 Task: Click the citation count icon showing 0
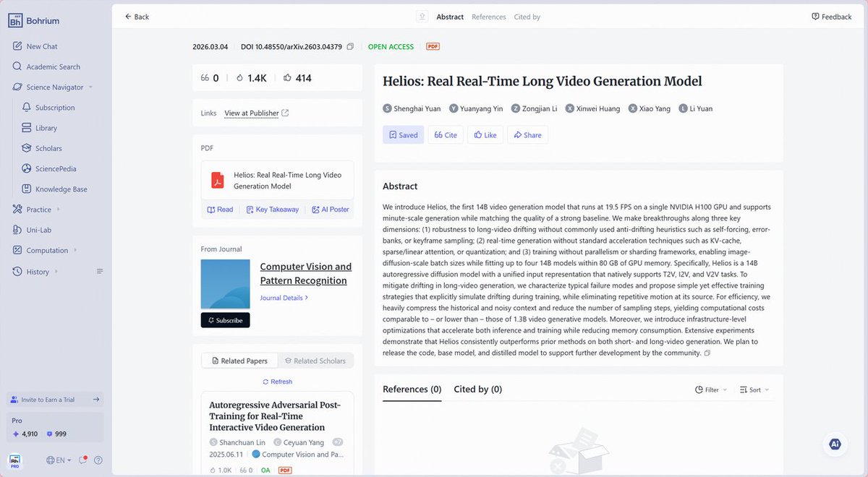[210, 78]
